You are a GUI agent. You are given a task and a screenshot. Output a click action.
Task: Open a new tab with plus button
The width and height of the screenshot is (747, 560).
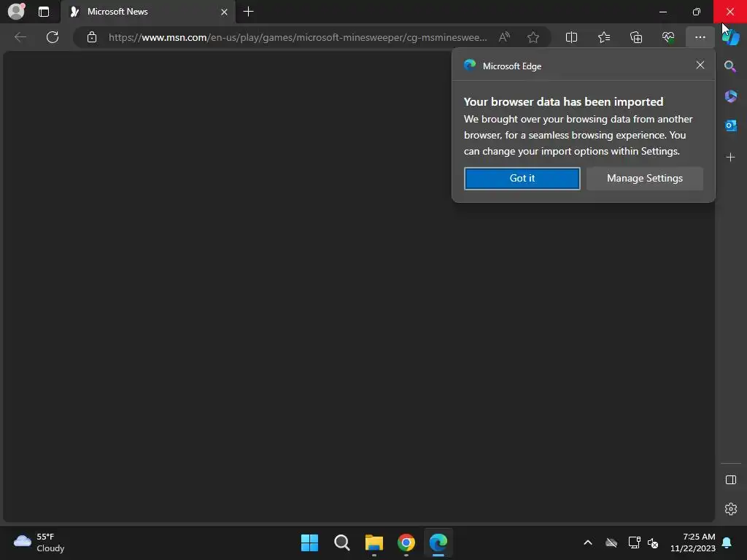click(248, 12)
